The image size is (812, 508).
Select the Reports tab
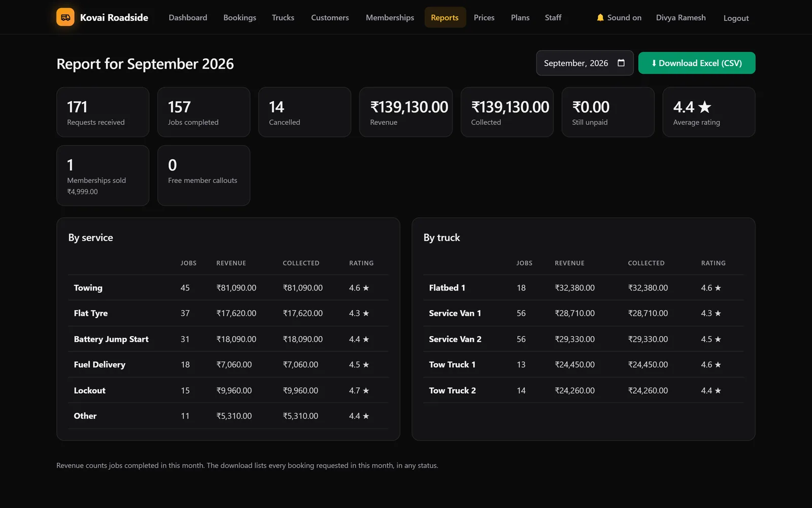pos(445,17)
